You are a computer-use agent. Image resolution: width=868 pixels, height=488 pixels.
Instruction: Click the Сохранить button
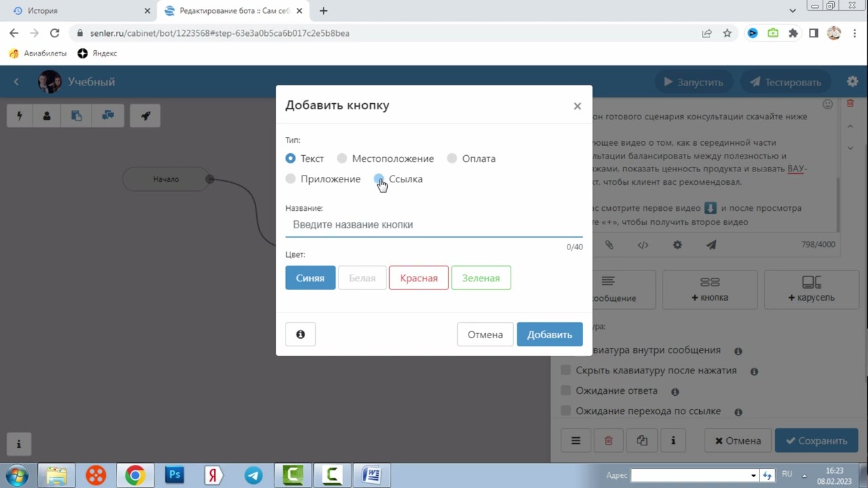(816, 441)
